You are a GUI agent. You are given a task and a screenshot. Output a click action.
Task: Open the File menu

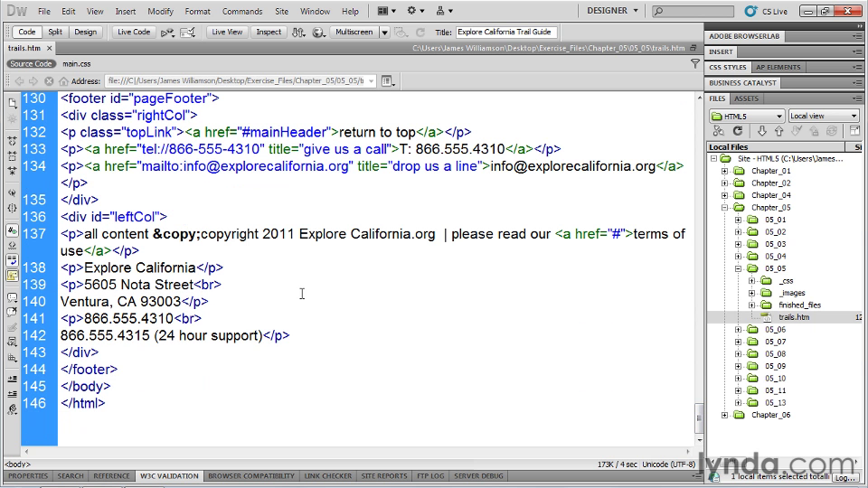click(43, 11)
